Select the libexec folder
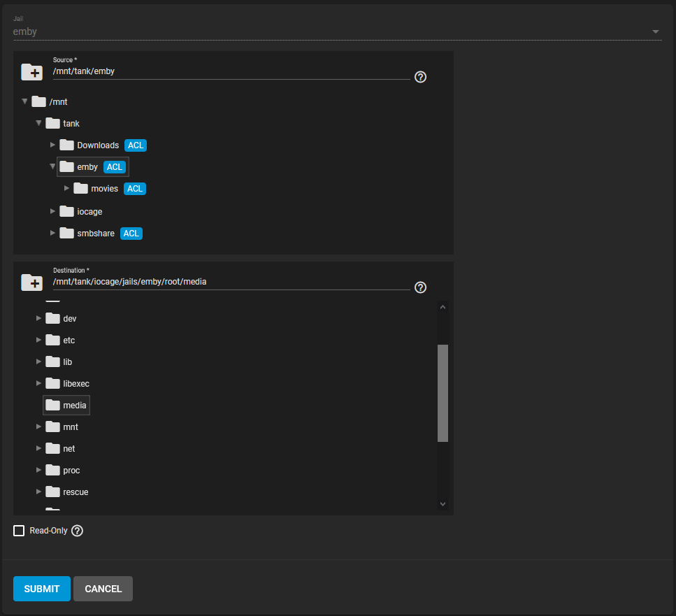 (68, 384)
